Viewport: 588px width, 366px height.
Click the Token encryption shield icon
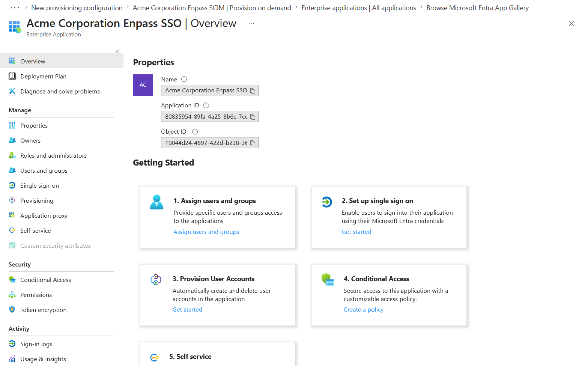pos(12,310)
